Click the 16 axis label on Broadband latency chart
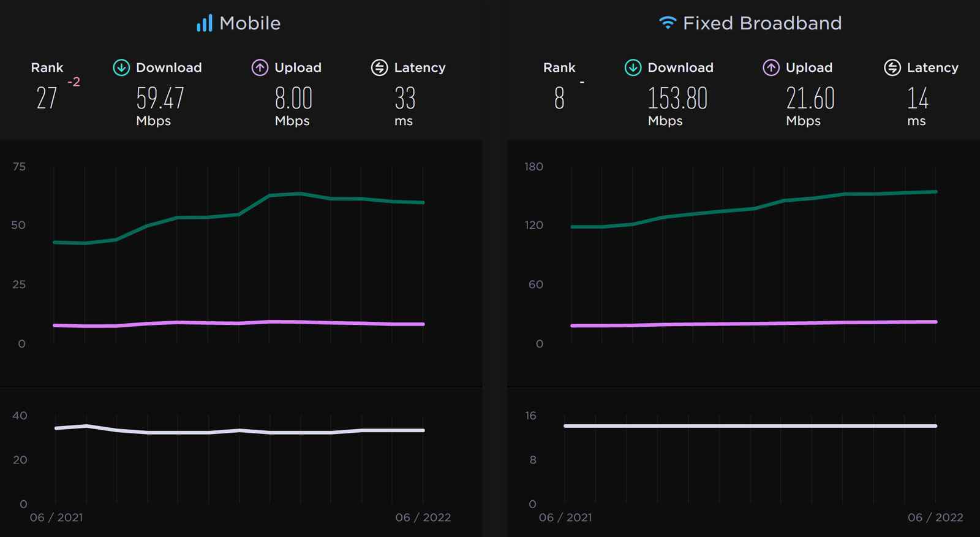This screenshot has width=980, height=537. click(x=530, y=416)
